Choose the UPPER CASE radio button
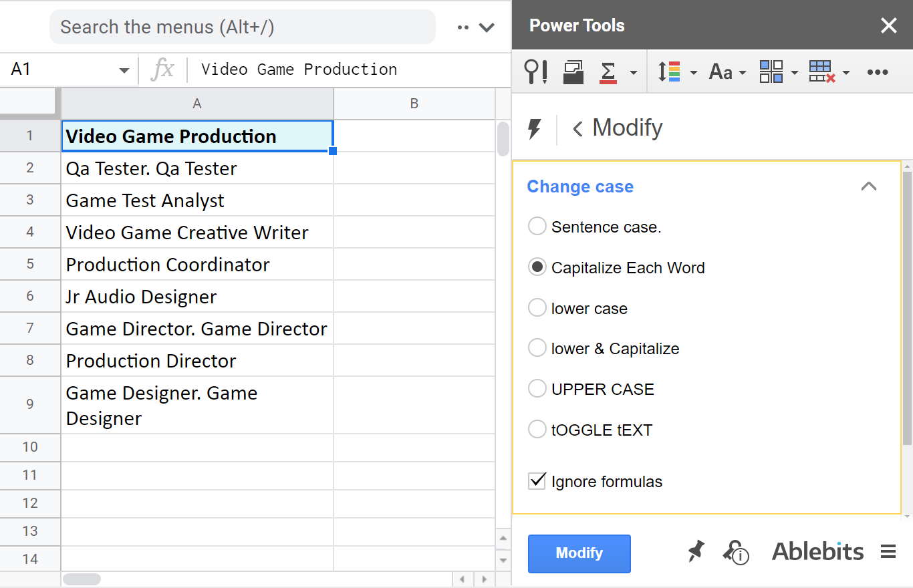 coord(537,388)
